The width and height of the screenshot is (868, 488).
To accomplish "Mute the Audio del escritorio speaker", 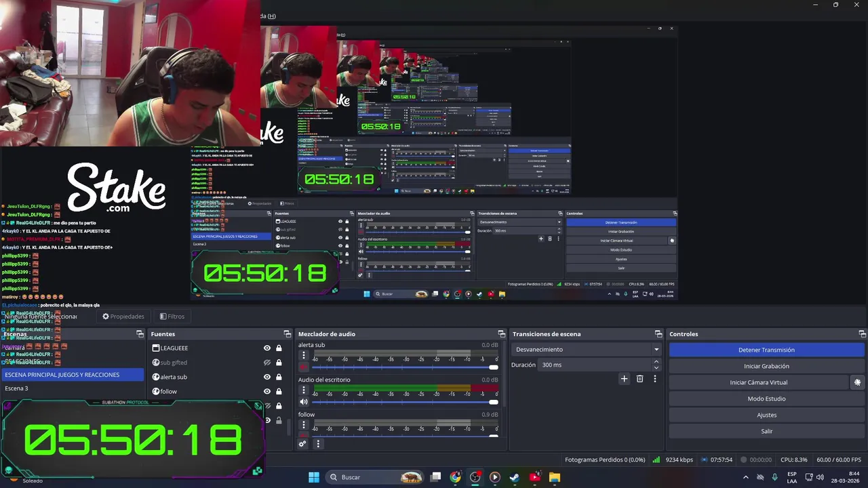I will [304, 402].
